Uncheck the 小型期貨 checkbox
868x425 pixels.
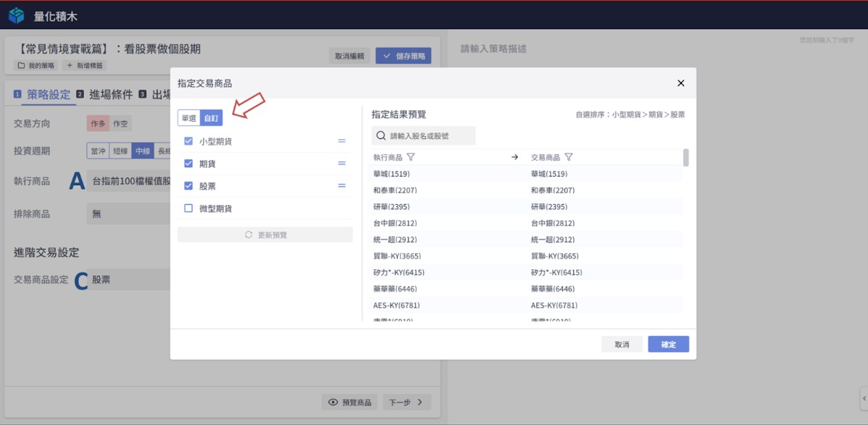click(188, 141)
